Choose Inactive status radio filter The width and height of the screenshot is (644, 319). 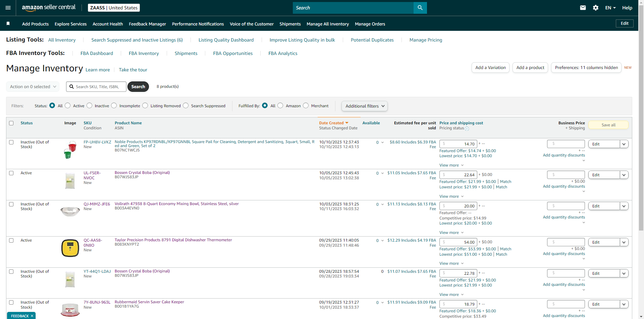coord(90,106)
